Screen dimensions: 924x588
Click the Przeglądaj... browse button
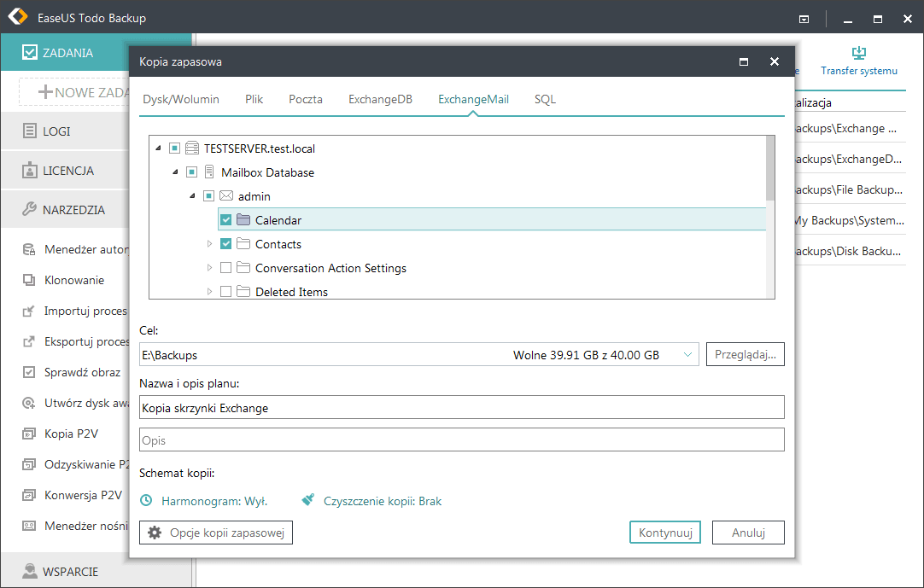745,355
